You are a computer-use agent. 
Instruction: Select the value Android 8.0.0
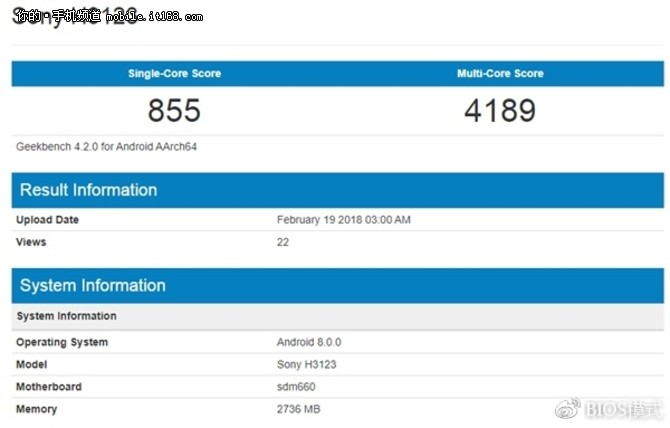(x=309, y=342)
